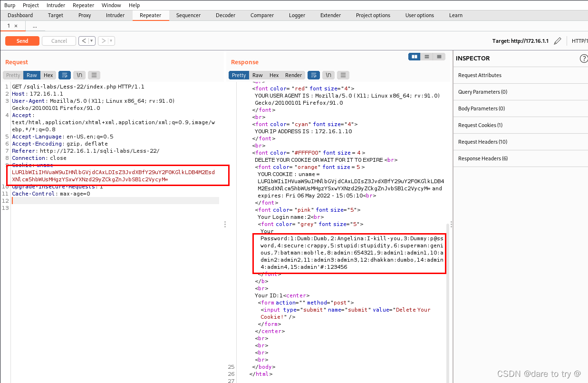The width and height of the screenshot is (588, 383).
Task: Select Raw view in Request panel
Action: 32,75
